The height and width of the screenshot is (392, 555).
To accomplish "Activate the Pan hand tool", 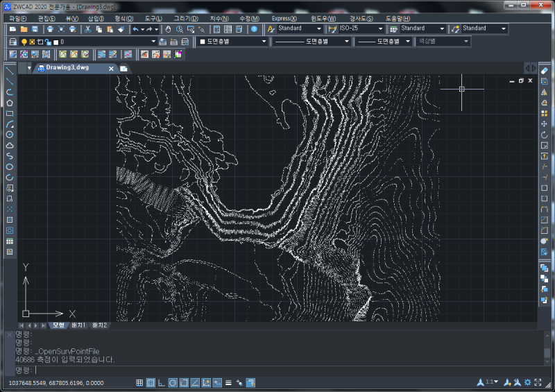I will (168, 29).
